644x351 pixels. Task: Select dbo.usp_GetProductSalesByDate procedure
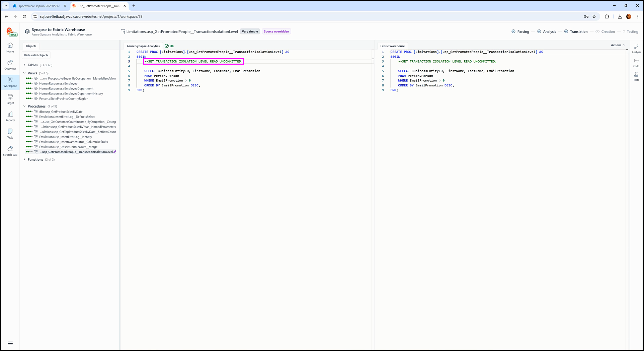(x=61, y=112)
